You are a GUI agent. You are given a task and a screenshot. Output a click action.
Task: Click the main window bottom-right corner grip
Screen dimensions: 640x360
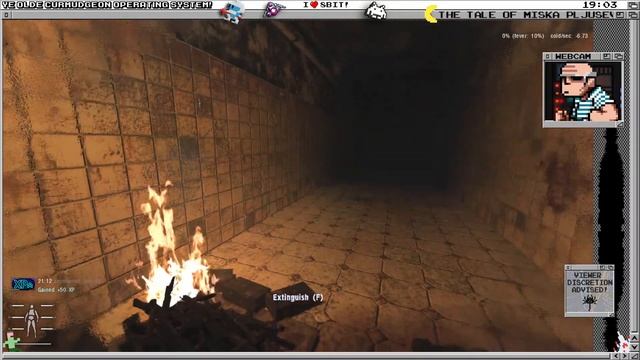[635, 356]
